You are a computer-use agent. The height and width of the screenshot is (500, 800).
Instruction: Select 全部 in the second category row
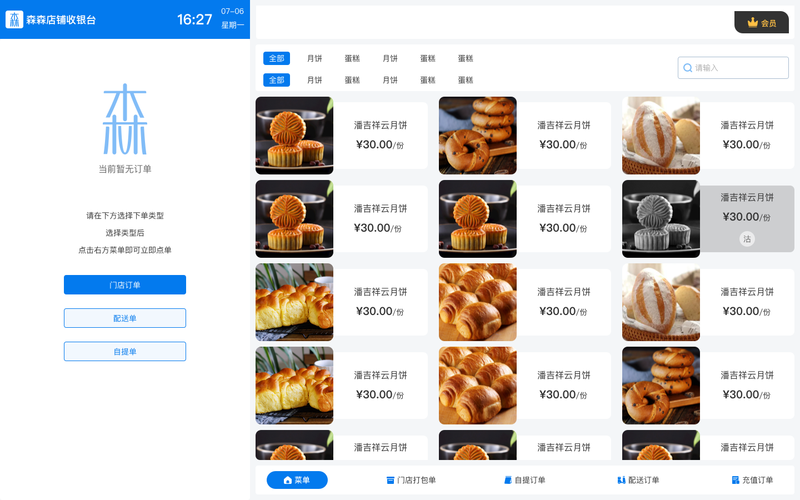(277, 80)
